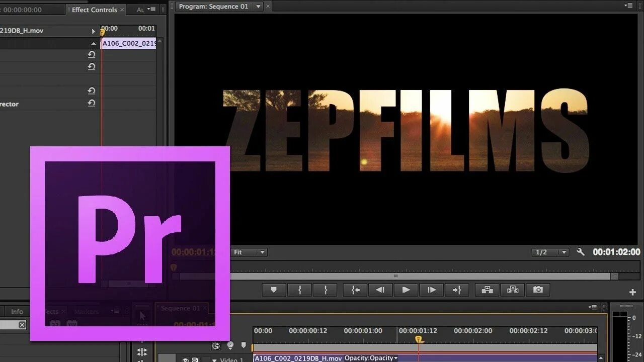Click the 00:01:02:00 duration timecode
This screenshot has width=644, height=362.
click(616, 252)
